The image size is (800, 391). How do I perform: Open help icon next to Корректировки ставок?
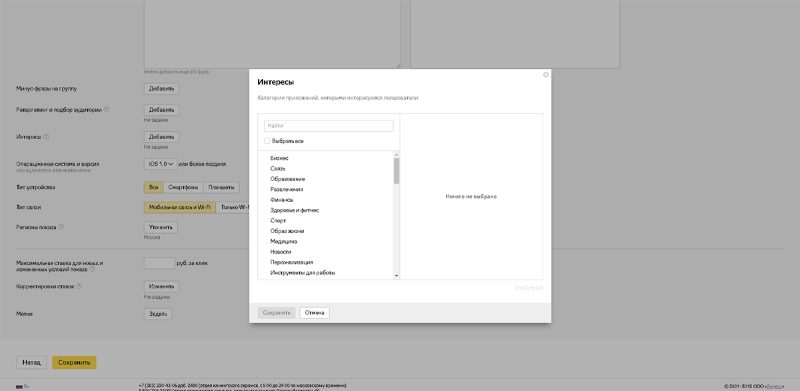tap(79, 286)
